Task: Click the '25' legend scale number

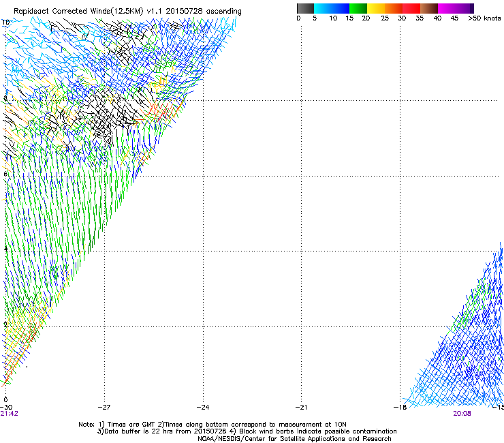Action: click(385, 18)
